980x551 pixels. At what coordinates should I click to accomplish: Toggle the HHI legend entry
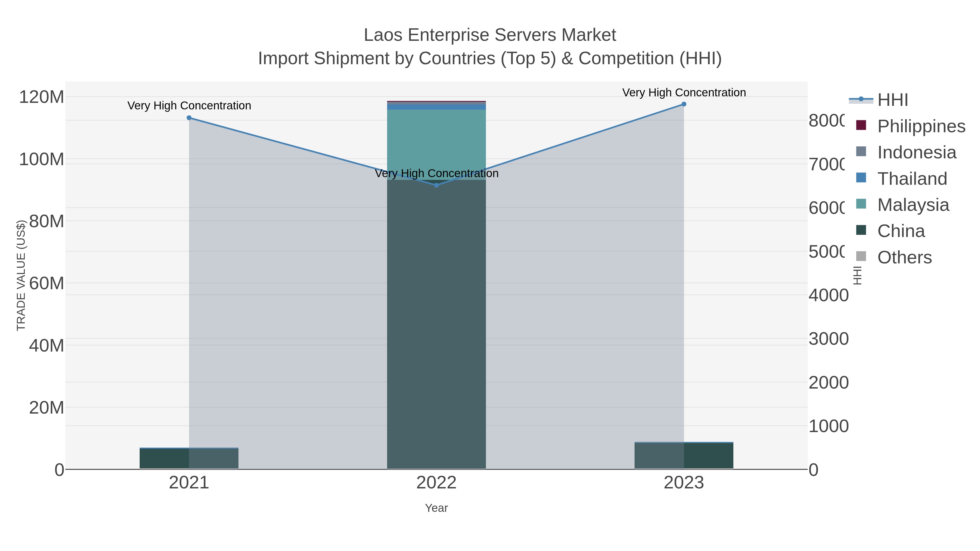click(879, 100)
